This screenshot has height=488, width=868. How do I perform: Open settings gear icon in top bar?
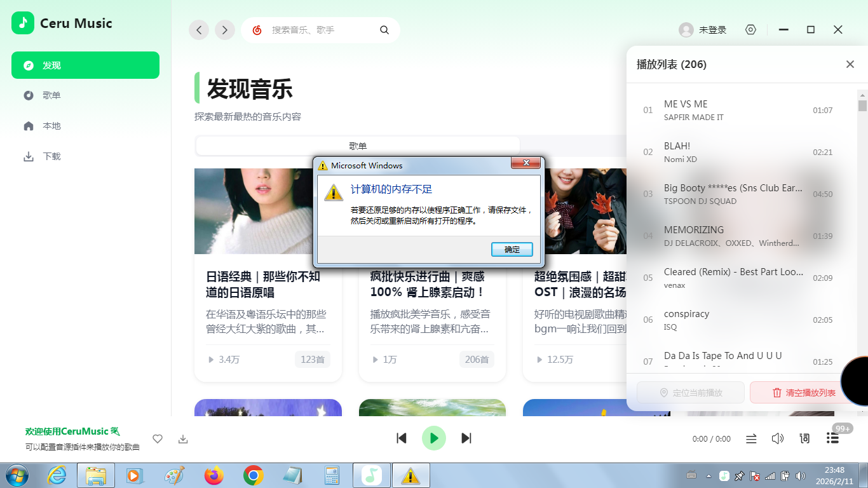pos(750,30)
